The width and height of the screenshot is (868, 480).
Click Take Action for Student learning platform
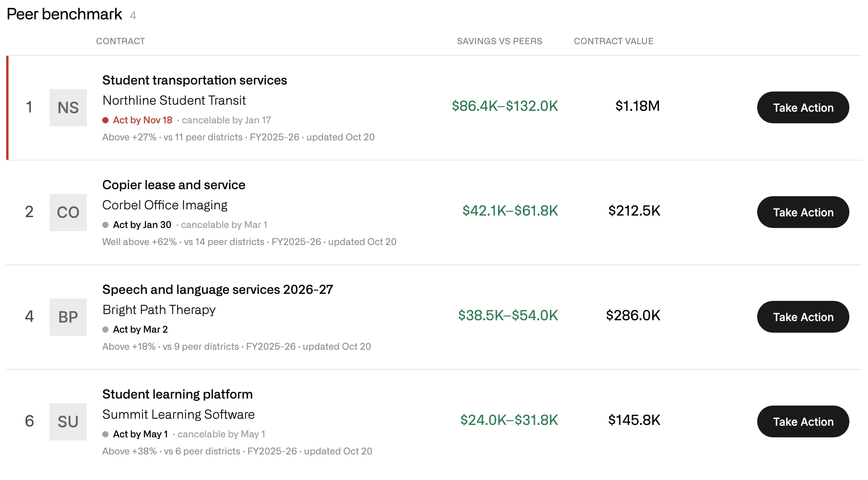(x=803, y=421)
